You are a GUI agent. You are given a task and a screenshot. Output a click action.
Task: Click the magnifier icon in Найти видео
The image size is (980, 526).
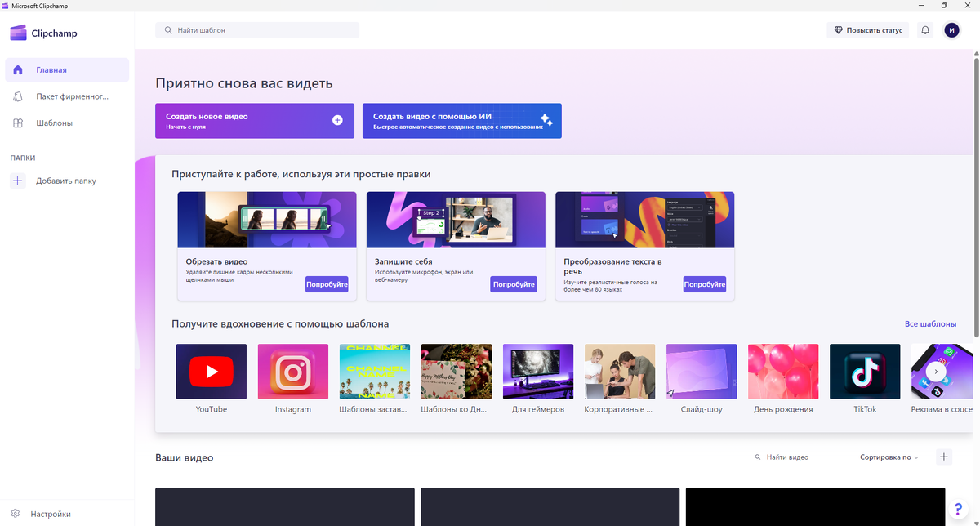click(759, 457)
